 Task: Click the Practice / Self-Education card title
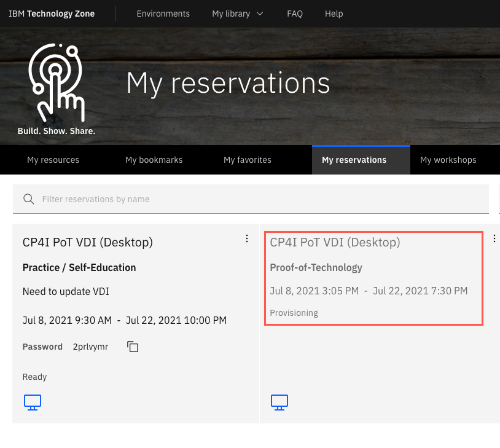pyautogui.click(x=88, y=243)
